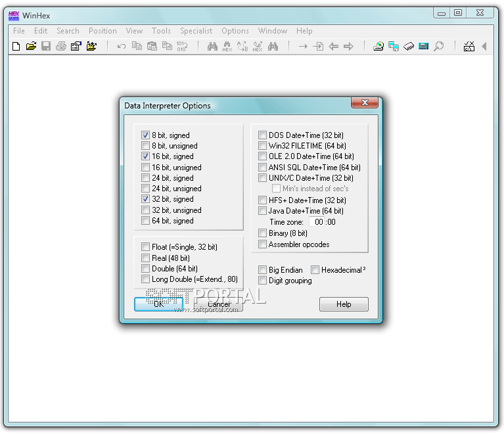Enable the 64 bit, signed checkbox
504x435 pixels.
(x=145, y=221)
